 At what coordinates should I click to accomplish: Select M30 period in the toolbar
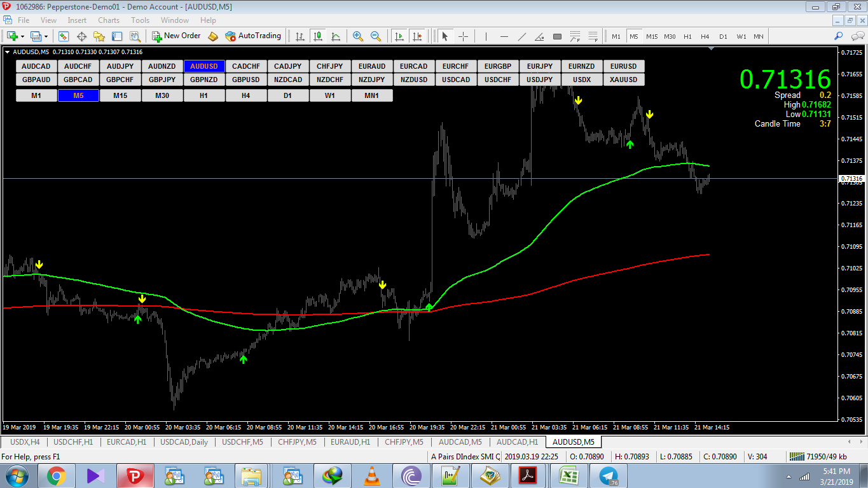click(670, 36)
